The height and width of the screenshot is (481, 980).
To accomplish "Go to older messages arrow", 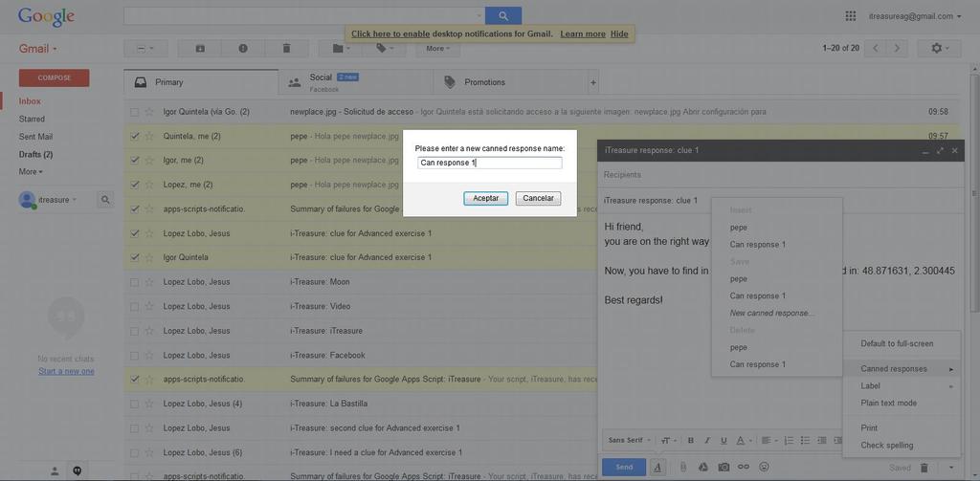I will [897, 48].
